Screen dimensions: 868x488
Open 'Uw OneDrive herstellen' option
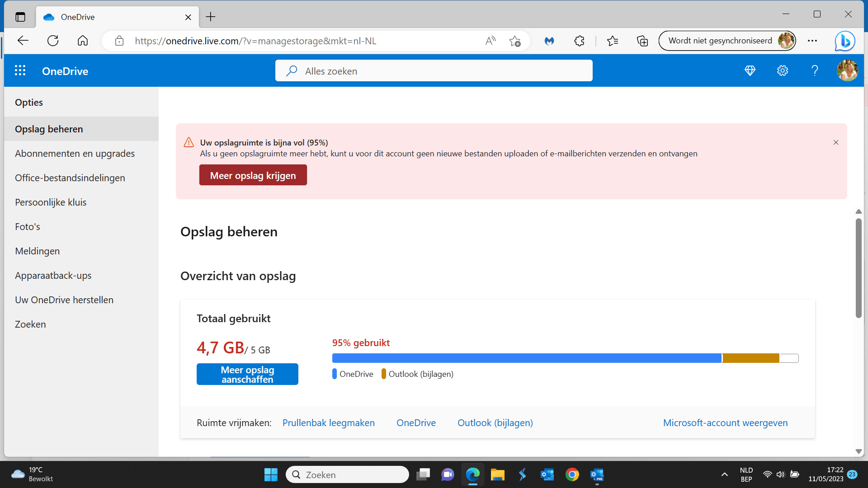click(x=81, y=300)
